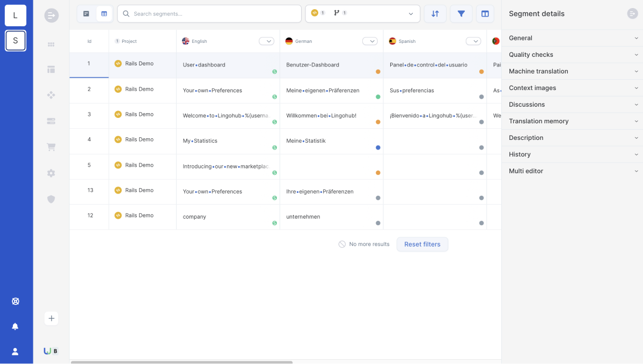This screenshot has height=364, width=643.
Task: Open the sort segments button
Action: pyautogui.click(x=435, y=14)
